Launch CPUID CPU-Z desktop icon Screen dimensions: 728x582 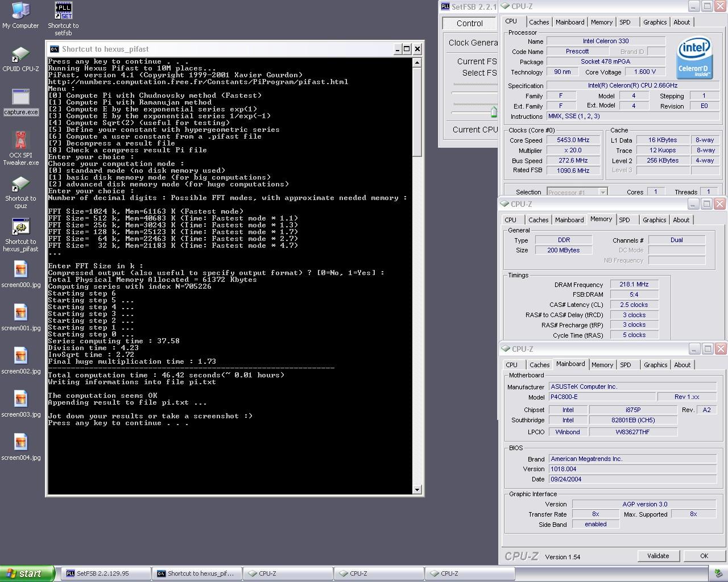pos(20,59)
